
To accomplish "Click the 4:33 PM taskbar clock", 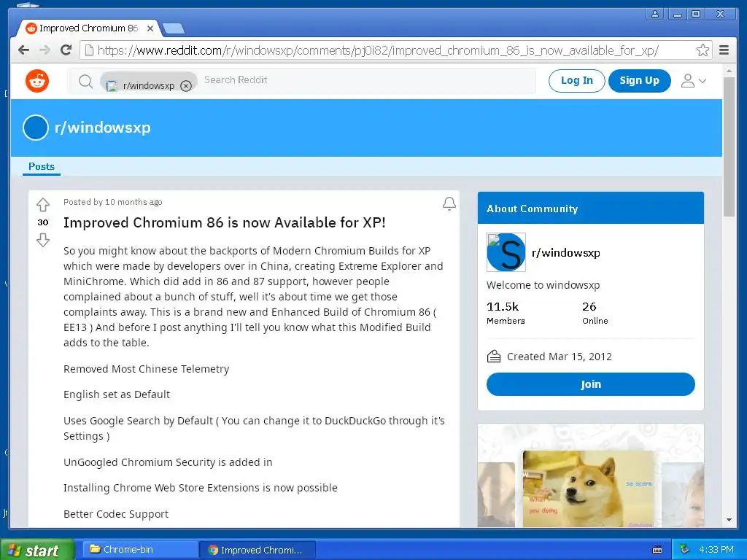I will 716,550.
